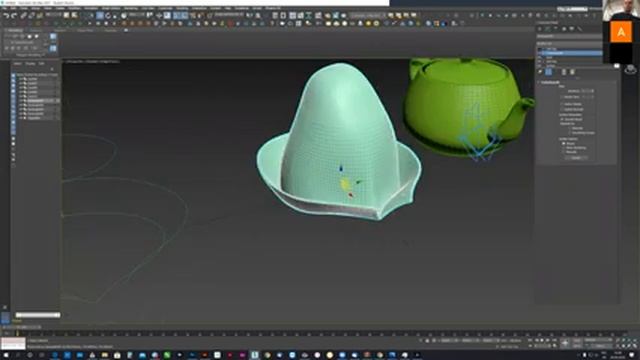The image size is (640, 360).
Task: Switch command panel to Display tab
Action: tap(571, 29)
